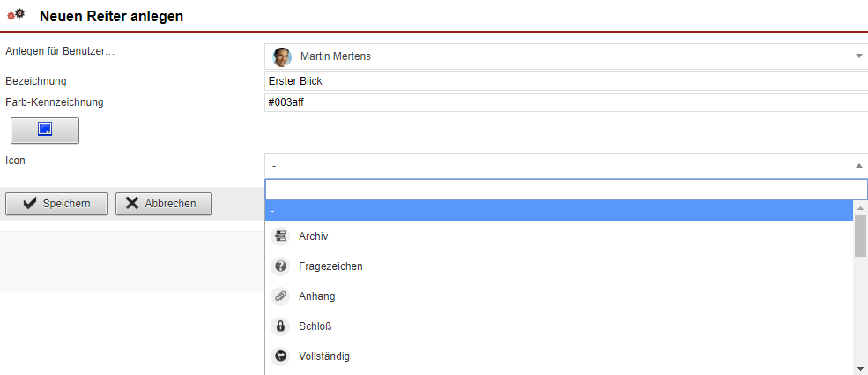
Task: Click the gear icon beside the title
Action: point(16,14)
